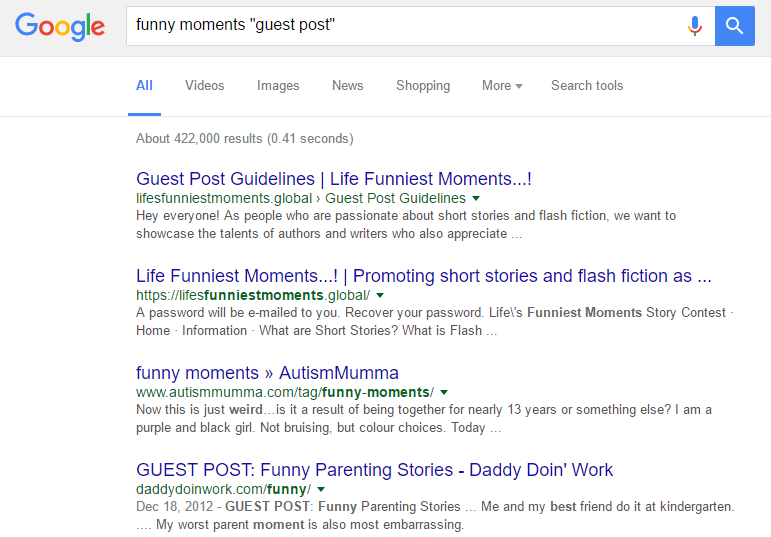This screenshot has width=771, height=537.
Task: Open Search tools options
Action: (587, 86)
